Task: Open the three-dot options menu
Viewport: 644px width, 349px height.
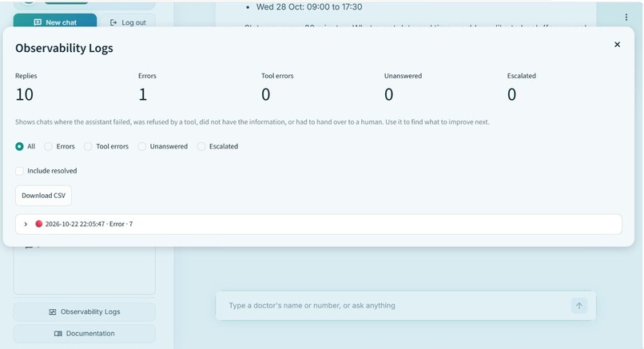Action: pyautogui.click(x=626, y=17)
